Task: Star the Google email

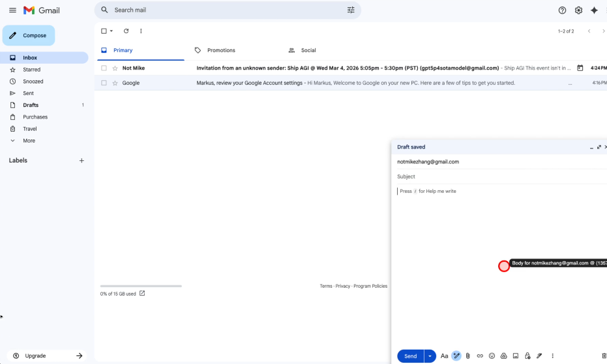Action: (115, 83)
